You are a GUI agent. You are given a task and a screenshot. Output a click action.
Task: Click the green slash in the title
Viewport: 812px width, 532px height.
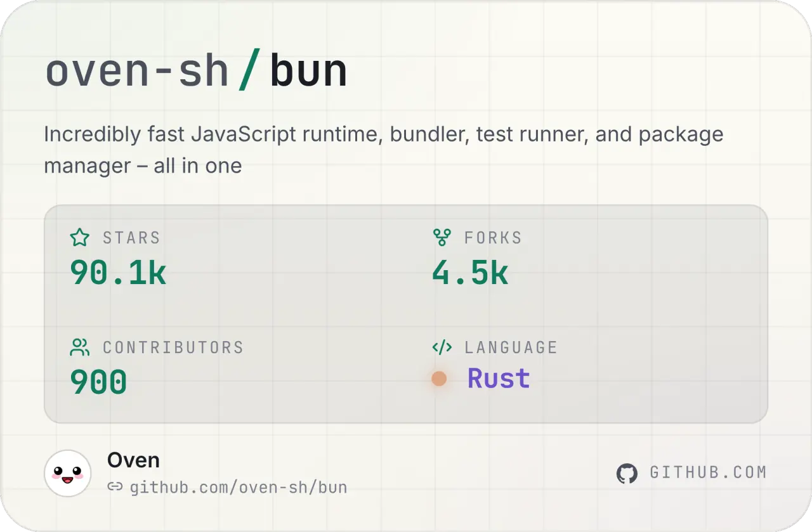pos(249,71)
